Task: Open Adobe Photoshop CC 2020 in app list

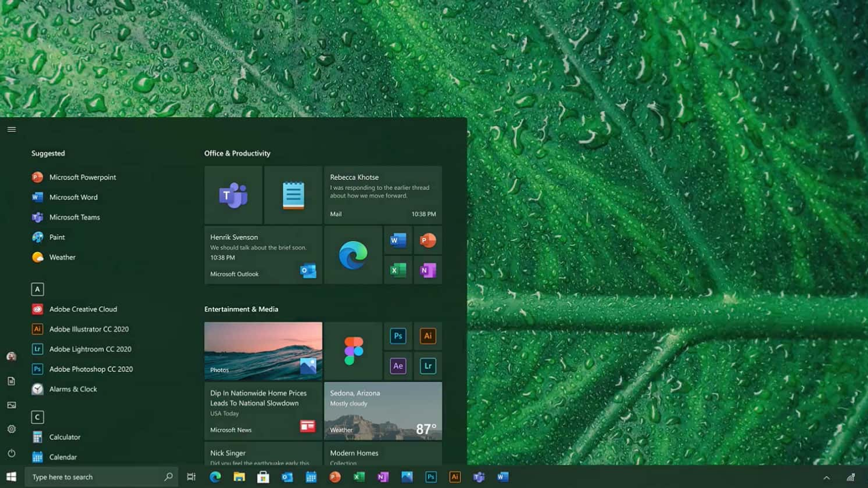Action: pyautogui.click(x=82, y=369)
